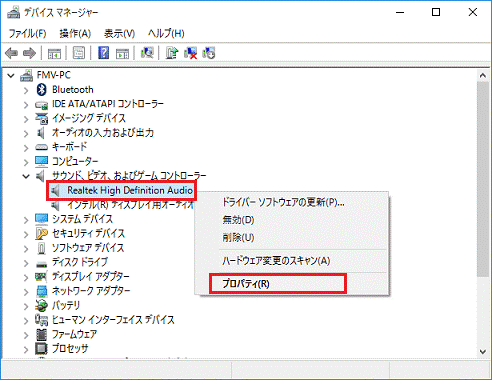Select the ネットワーク アダプター label
This screenshot has height=380, width=492.
(91, 291)
